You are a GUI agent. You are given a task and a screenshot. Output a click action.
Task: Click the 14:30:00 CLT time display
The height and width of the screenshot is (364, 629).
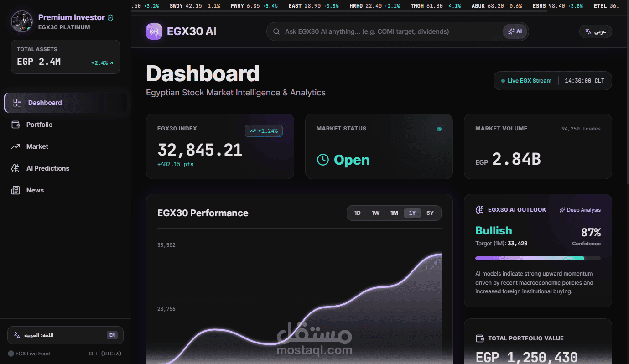point(584,81)
